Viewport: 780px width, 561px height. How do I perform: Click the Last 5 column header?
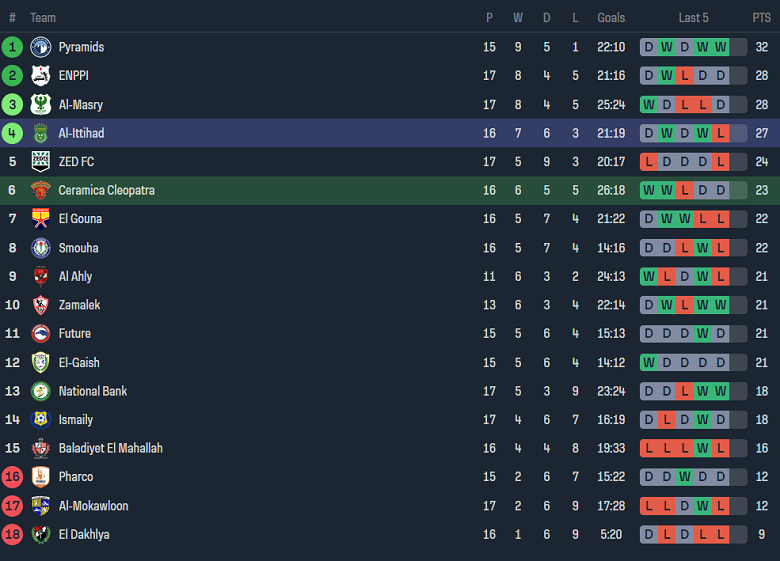pyautogui.click(x=693, y=18)
